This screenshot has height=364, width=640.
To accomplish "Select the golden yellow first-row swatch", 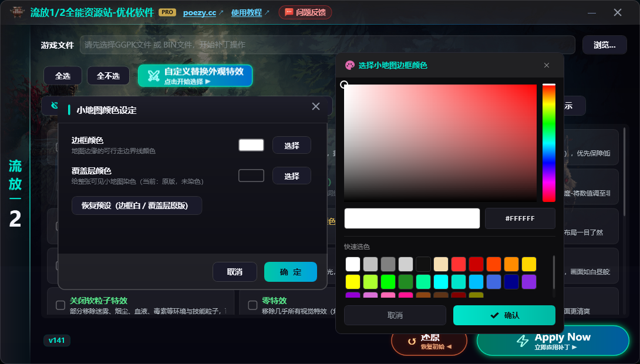I will tap(529, 264).
